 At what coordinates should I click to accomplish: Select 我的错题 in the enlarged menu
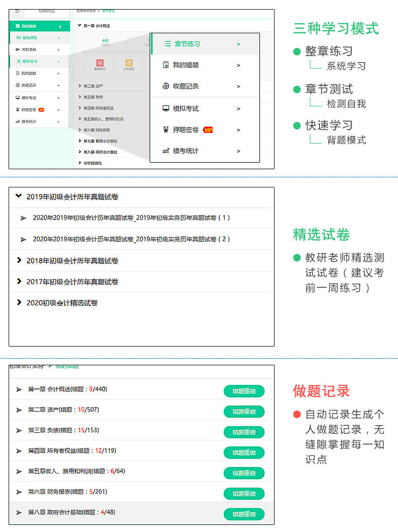[x=205, y=65]
